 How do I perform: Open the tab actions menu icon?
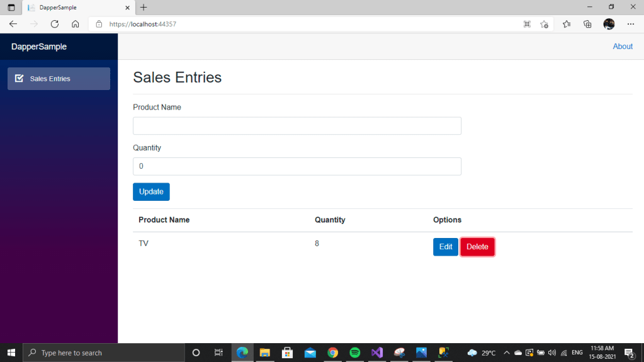tap(11, 8)
